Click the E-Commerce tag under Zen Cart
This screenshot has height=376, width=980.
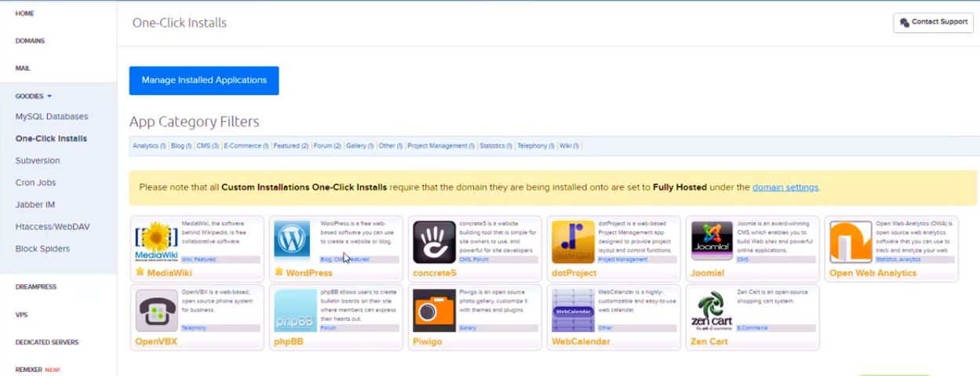click(753, 328)
